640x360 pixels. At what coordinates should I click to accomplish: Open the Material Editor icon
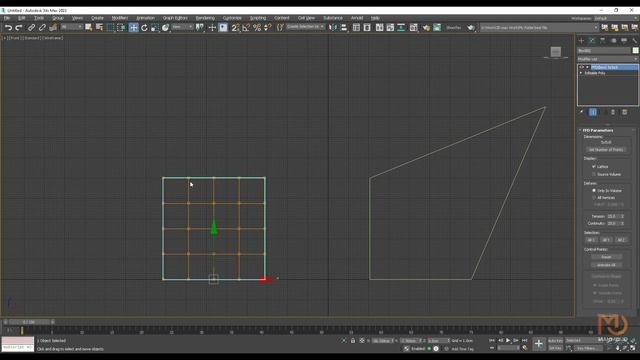tap(413, 28)
